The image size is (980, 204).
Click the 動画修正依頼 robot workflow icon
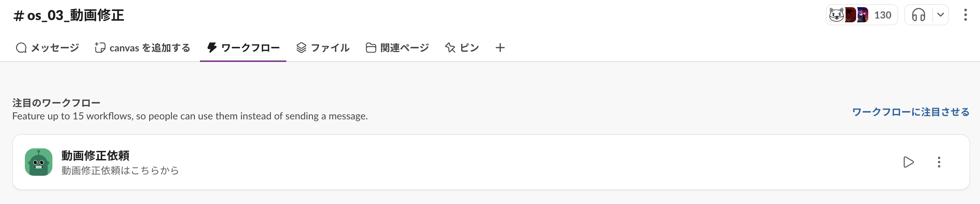point(38,162)
